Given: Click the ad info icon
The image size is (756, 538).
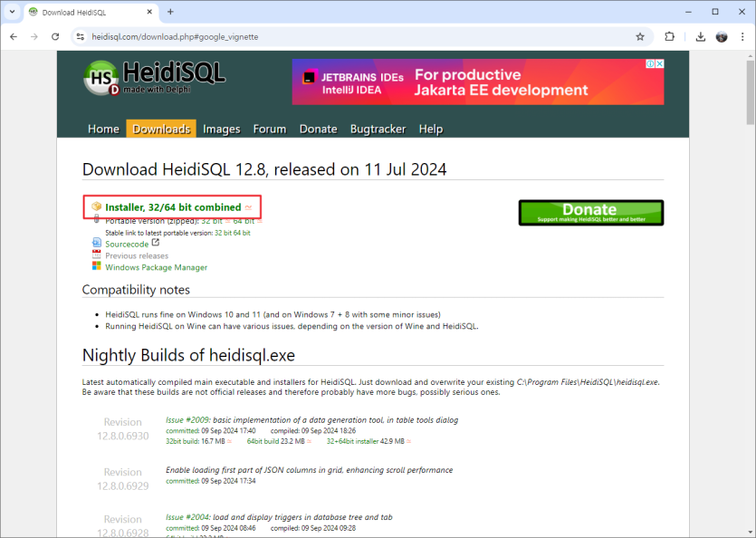Looking at the screenshot, I should pos(650,63).
